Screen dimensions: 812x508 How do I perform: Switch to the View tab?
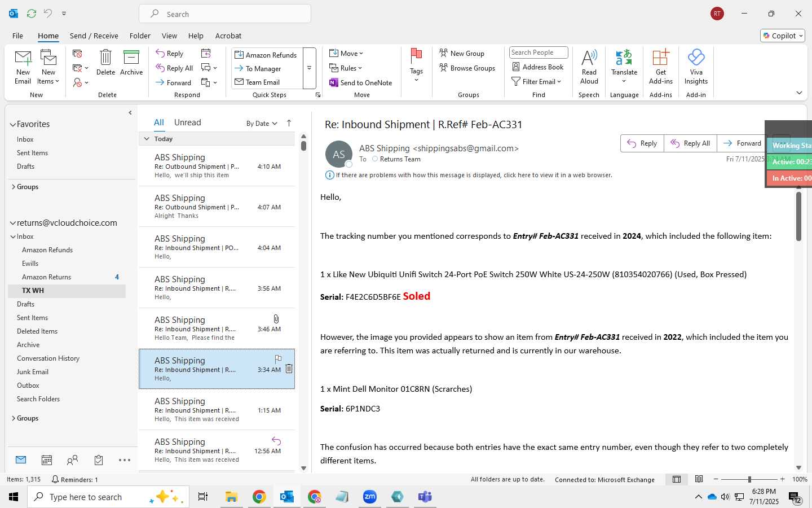pyautogui.click(x=169, y=36)
